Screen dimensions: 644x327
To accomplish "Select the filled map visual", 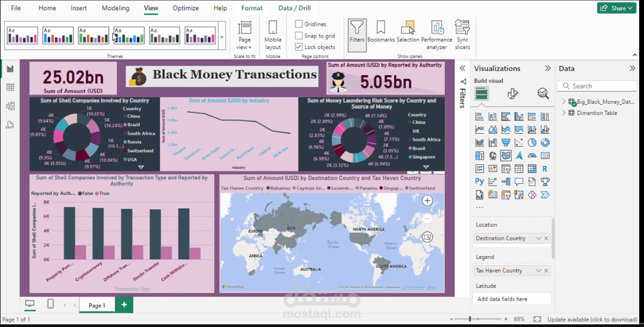I will [x=506, y=156].
